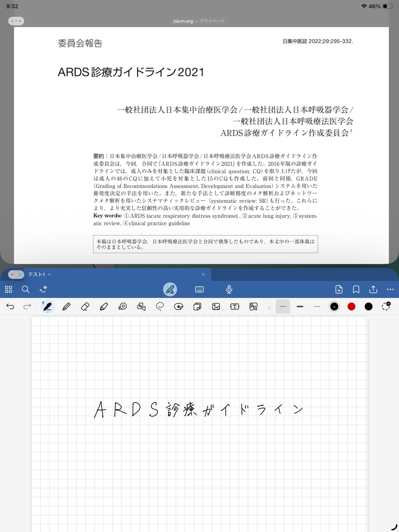Open the thumbnail grid view
The width and height of the screenshot is (399, 532).
coord(9,290)
